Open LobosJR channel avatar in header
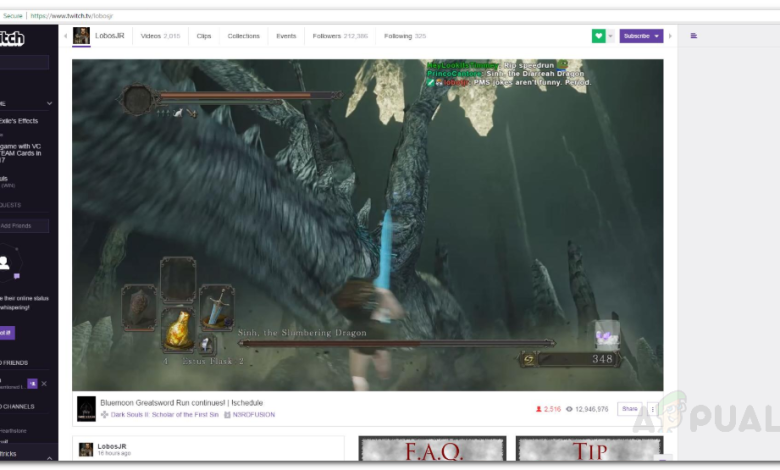Screen dimensions: 780x470 (81, 36)
